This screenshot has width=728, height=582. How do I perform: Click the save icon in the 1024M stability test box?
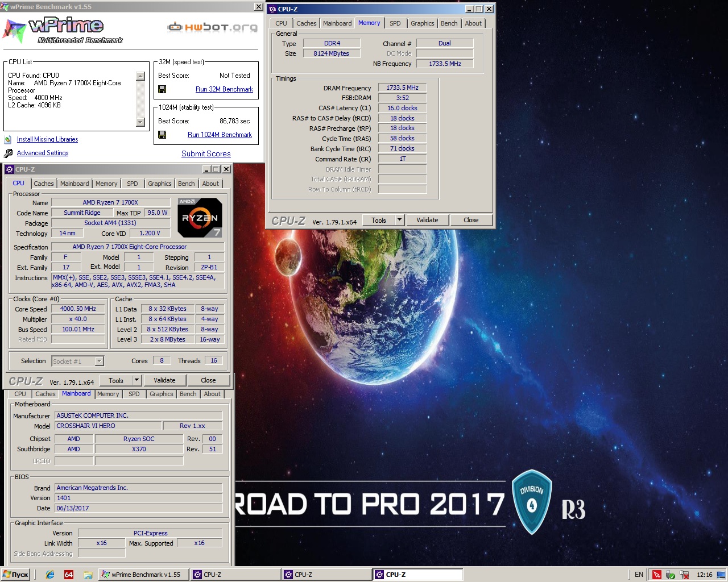coord(162,135)
